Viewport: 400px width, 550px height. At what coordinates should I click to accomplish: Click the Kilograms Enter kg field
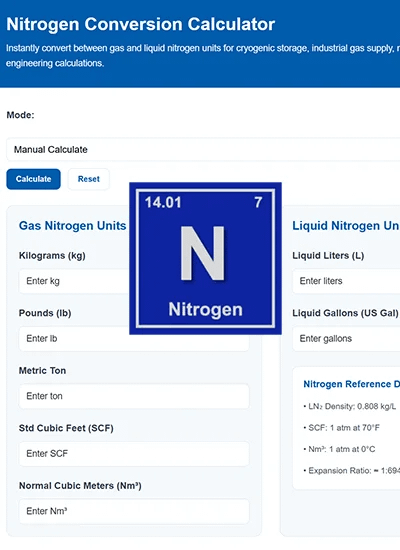[74, 281]
